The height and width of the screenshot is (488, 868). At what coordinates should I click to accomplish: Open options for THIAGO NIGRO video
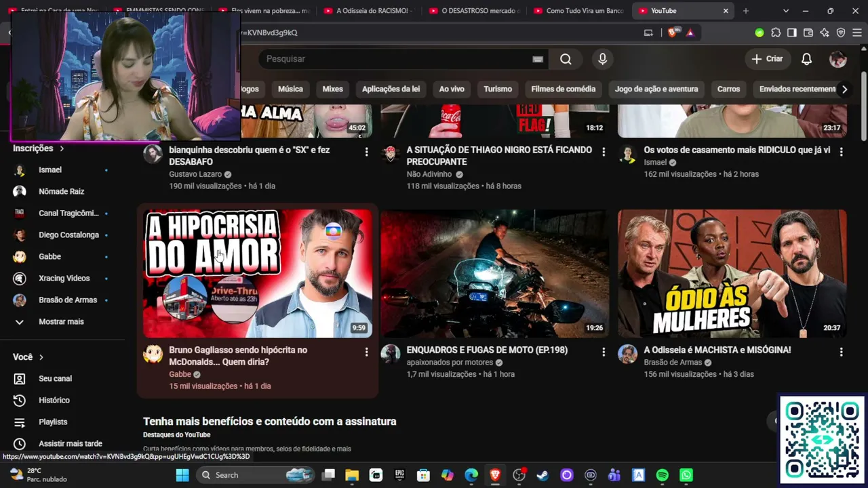point(604,151)
